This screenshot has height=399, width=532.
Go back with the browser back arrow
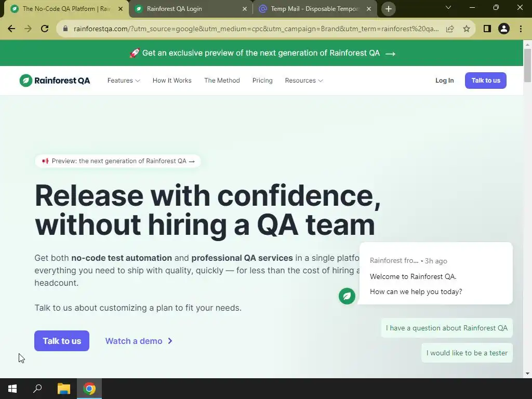point(11,29)
